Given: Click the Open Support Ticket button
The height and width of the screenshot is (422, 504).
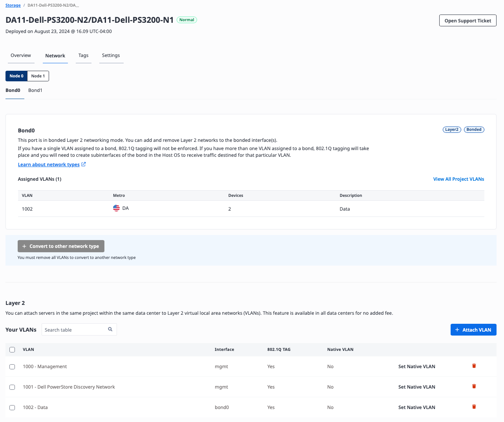Looking at the screenshot, I should 468,20.
